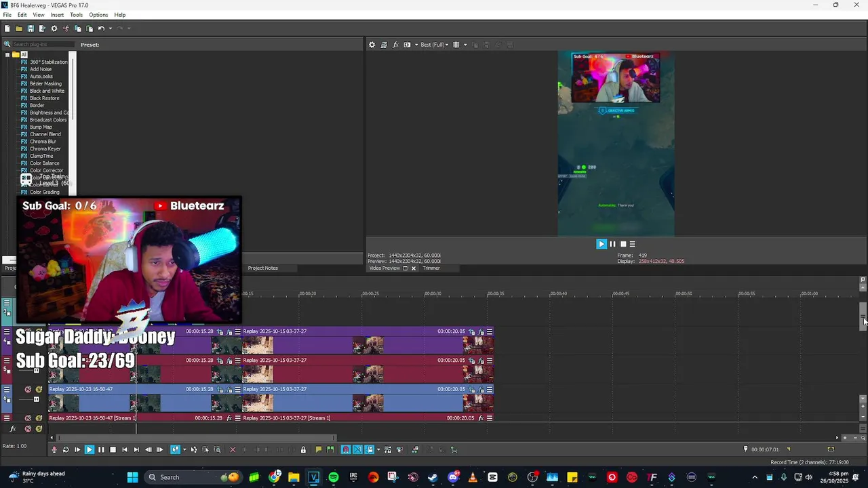This screenshot has height=488, width=868.
Task: Open the Help menu
Action: (120, 15)
